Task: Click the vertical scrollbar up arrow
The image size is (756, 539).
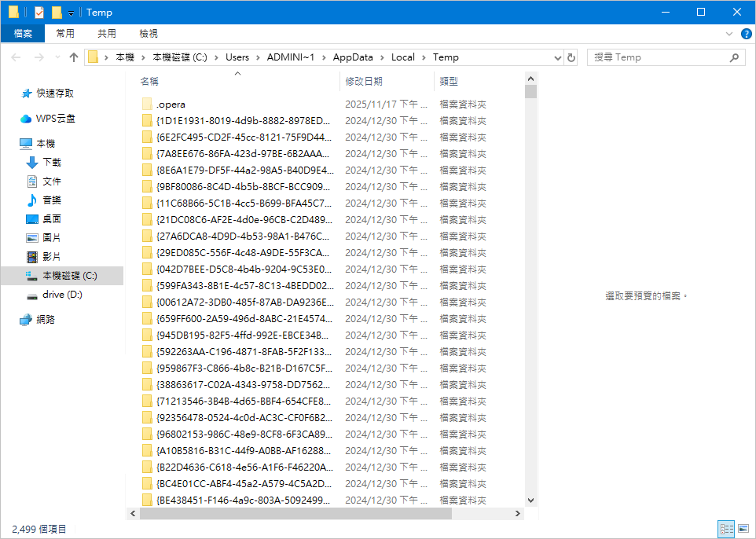Action: (x=530, y=79)
